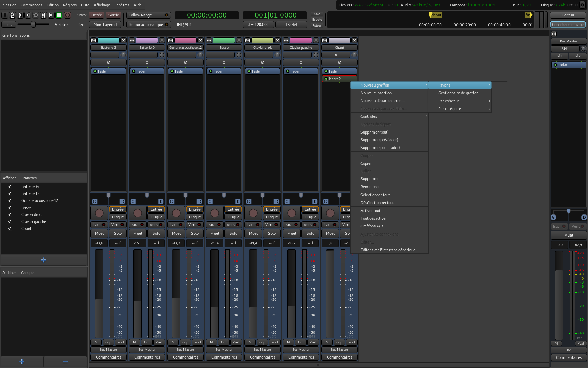Select Gestionnaire de greffon menu entry
The width and height of the screenshot is (588, 368).
(460, 93)
